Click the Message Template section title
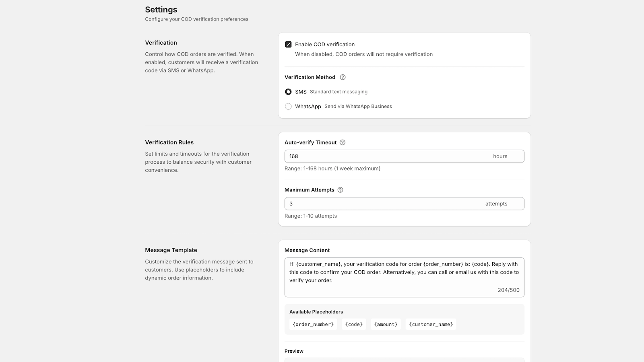 point(171,250)
